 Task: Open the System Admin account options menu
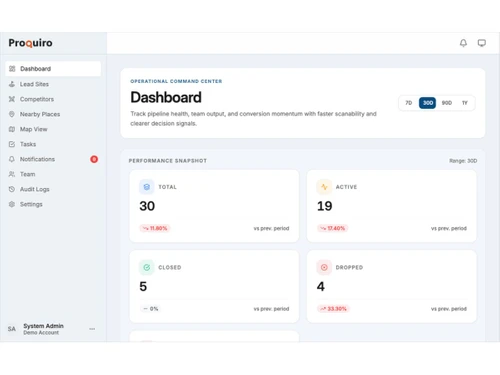pyautogui.click(x=92, y=329)
